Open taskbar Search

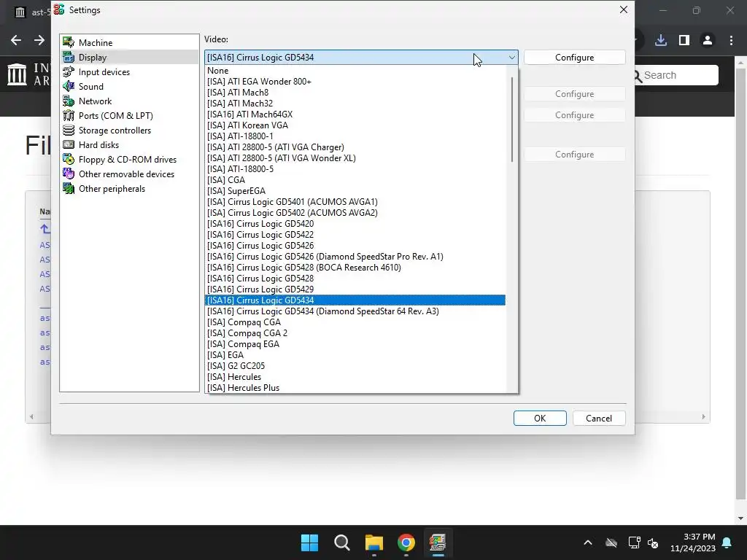tap(341, 542)
